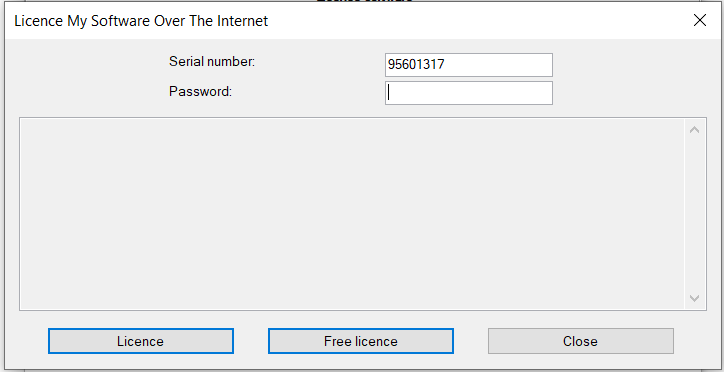Click the scroll down arrow in message area
The height and width of the screenshot is (372, 724).
pos(694,298)
